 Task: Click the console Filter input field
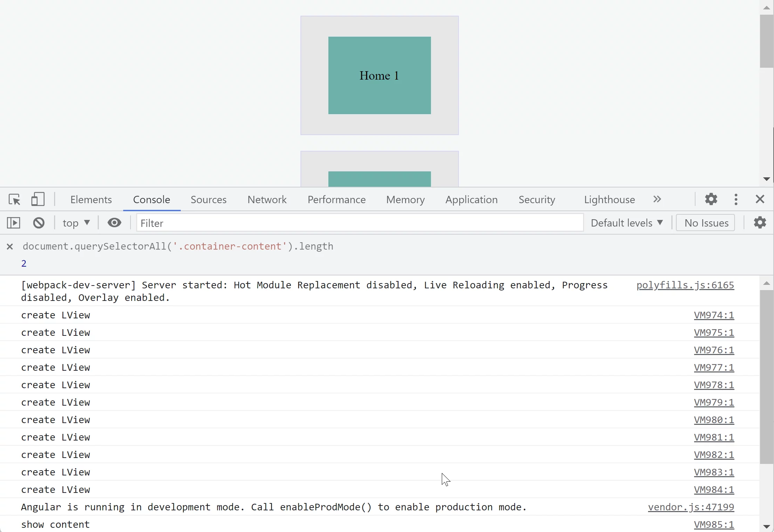[359, 223]
